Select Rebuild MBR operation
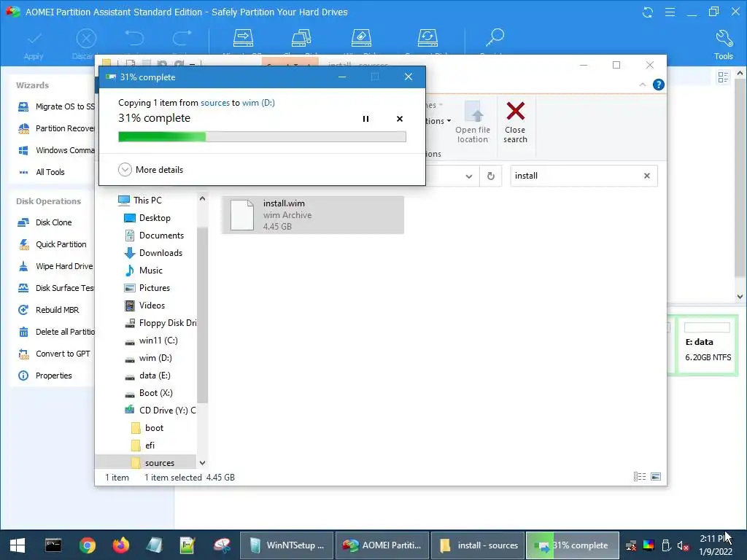The height and width of the screenshot is (560, 747). (x=48, y=310)
